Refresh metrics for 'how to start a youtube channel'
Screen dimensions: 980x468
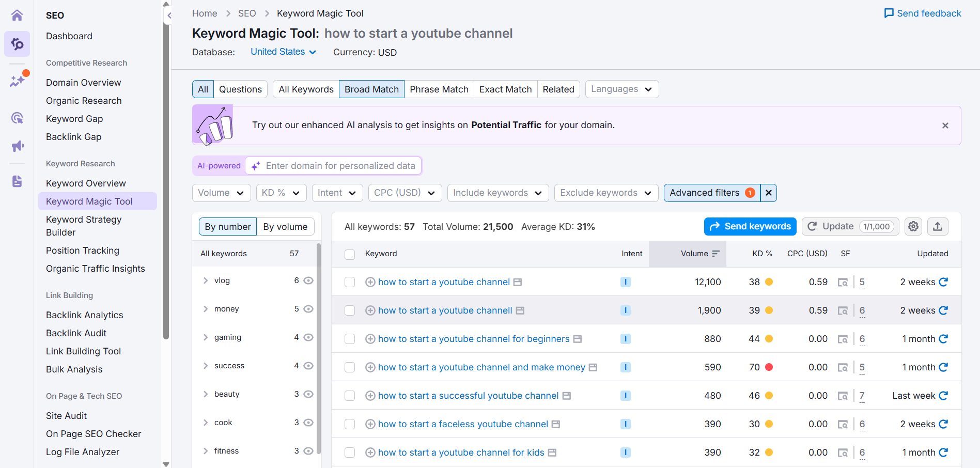pos(943,282)
